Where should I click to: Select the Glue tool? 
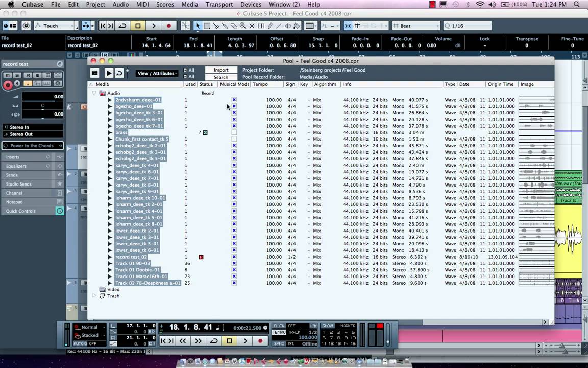pos(225,26)
